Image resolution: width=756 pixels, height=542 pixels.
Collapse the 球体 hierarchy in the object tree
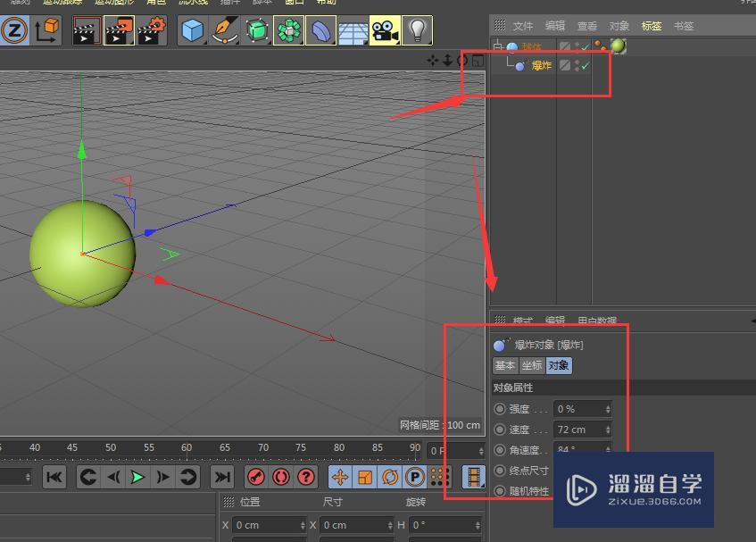(x=498, y=46)
